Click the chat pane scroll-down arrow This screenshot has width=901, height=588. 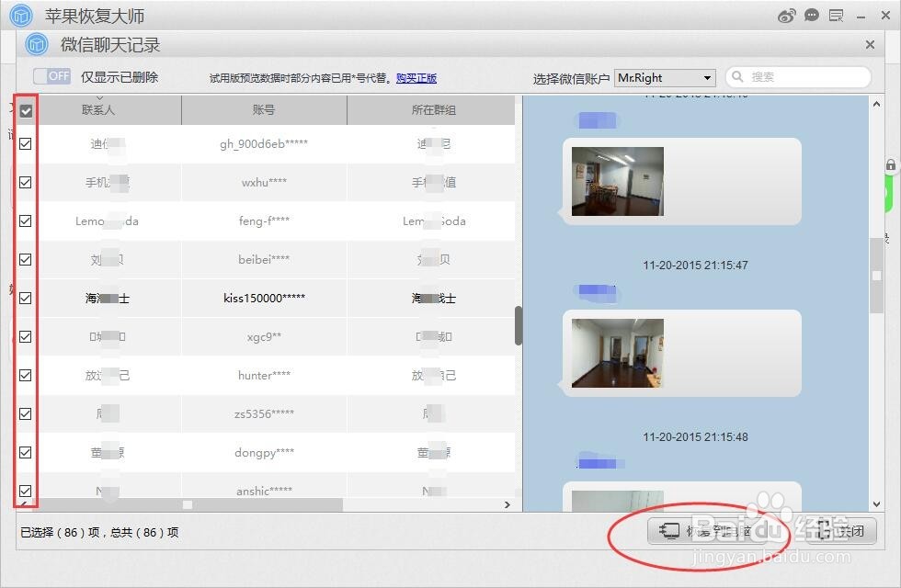click(x=876, y=504)
